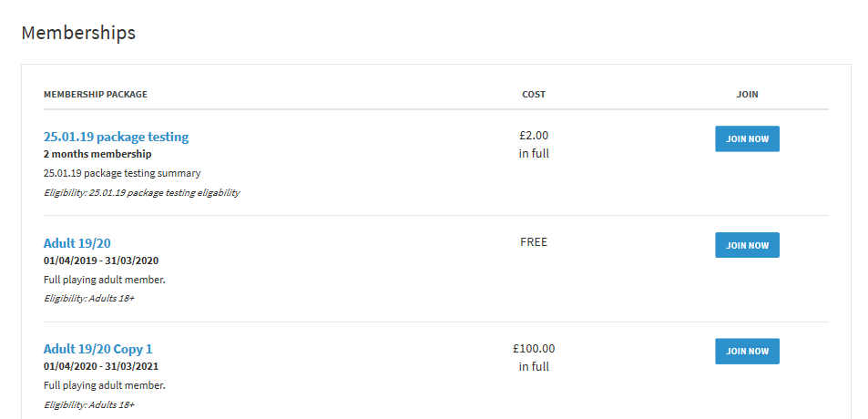Click the '25.01.19 package testing summary' text
The image size is (868, 419).
pos(122,173)
